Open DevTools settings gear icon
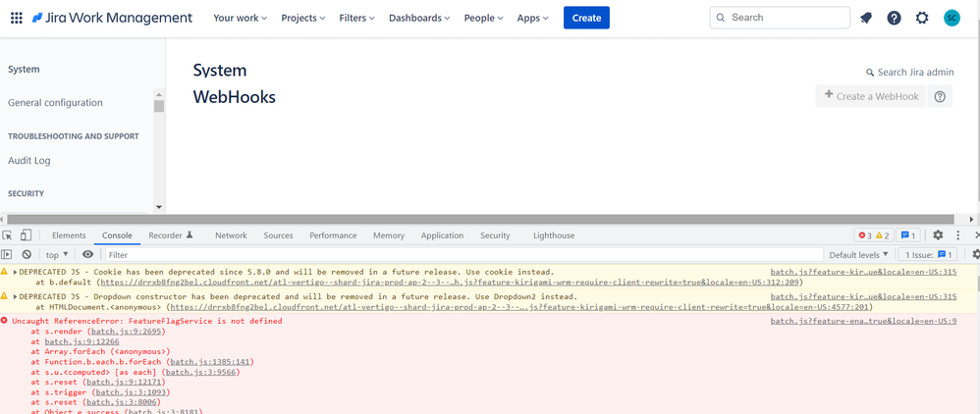 coord(938,235)
